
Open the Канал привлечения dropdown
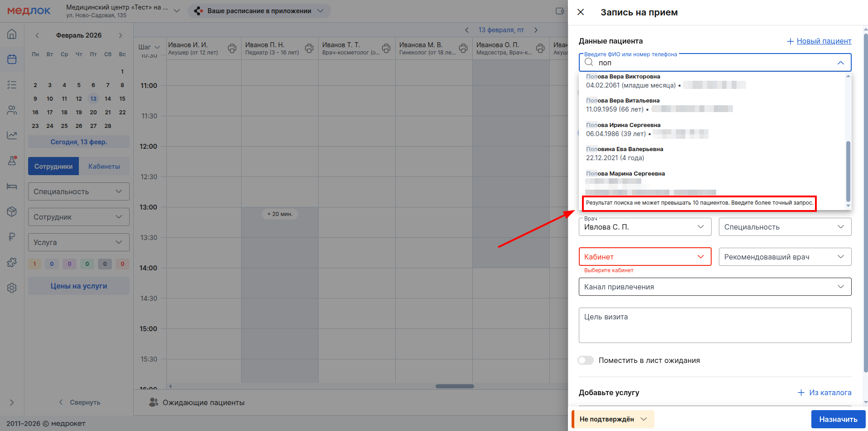click(714, 287)
